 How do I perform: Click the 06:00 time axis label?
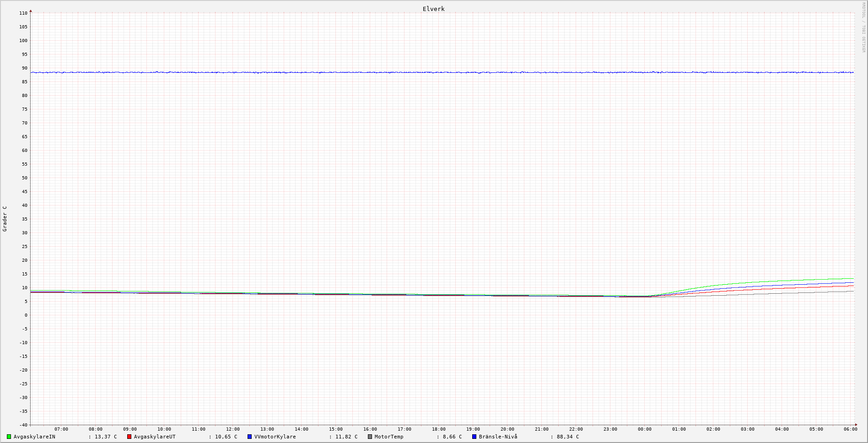pyautogui.click(x=850, y=429)
